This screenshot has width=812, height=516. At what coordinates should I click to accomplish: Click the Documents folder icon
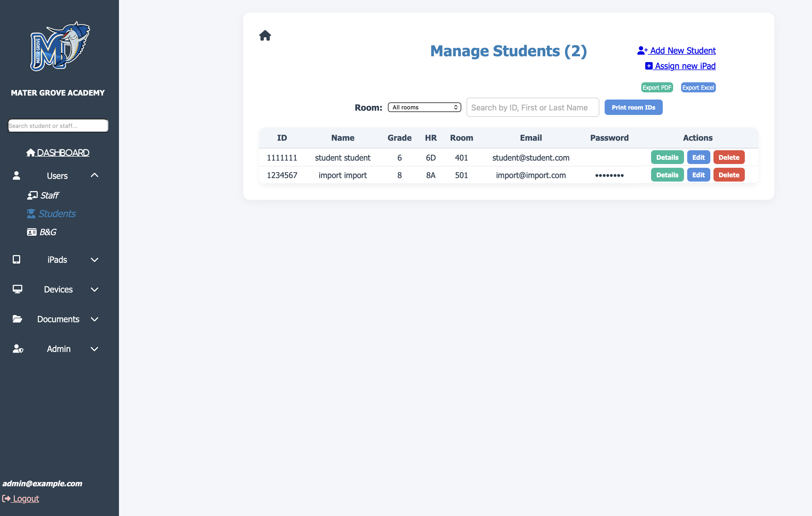pyautogui.click(x=17, y=319)
